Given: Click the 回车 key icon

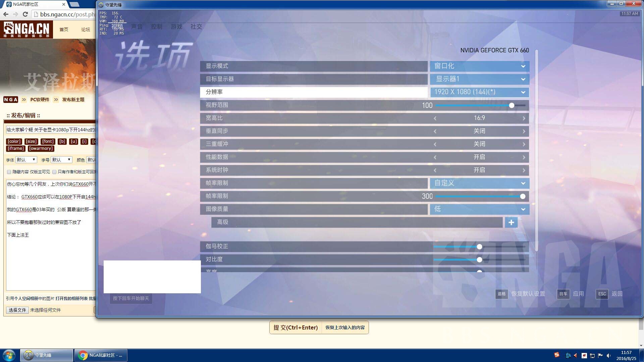Looking at the screenshot, I should tap(563, 294).
